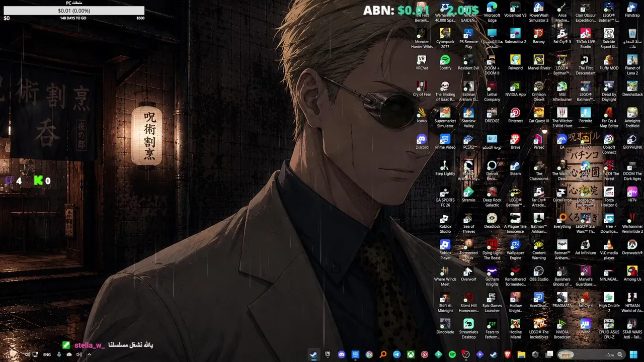Viewport: 644px width, 362px height.
Task: Select the Ubisoft Connect desktop icon
Action: point(609,144)
